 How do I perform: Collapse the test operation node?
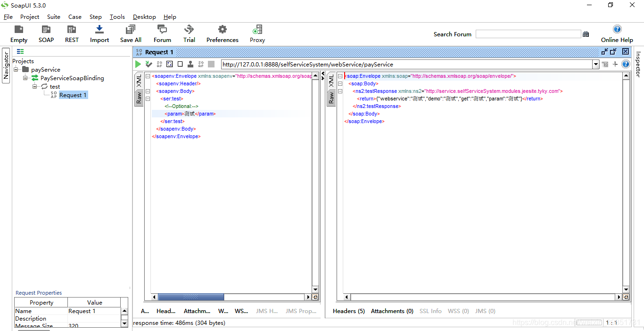34,87
